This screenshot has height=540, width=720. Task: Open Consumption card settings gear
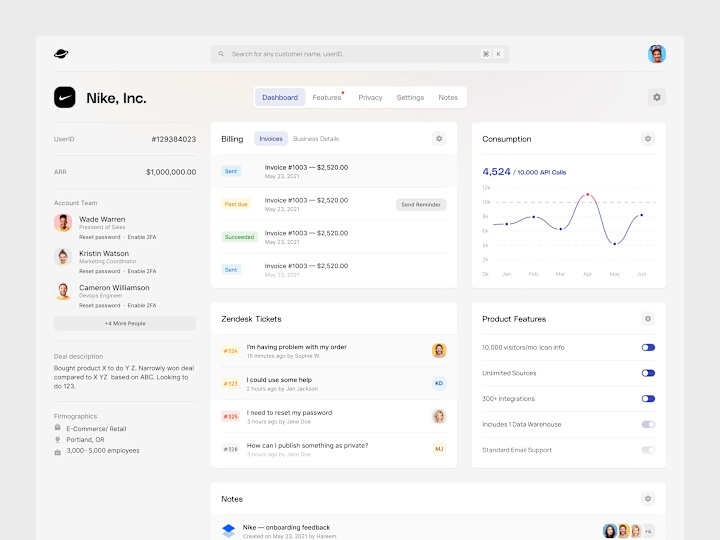coord(647,139)
